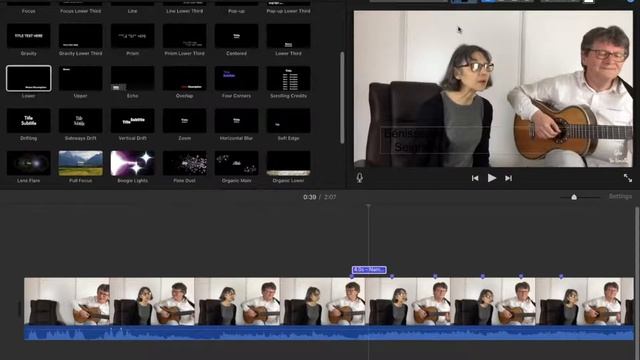
Task: Skip forward to the next clip
Action: tap(509, 178)
